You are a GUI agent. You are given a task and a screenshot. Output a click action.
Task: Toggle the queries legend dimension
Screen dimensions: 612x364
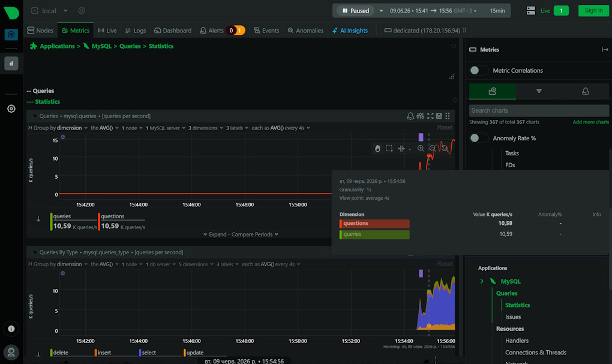click(x=73, y=222)
